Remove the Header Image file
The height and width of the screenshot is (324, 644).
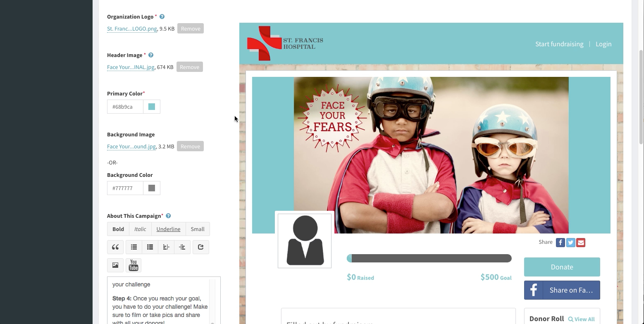(190, 67)
